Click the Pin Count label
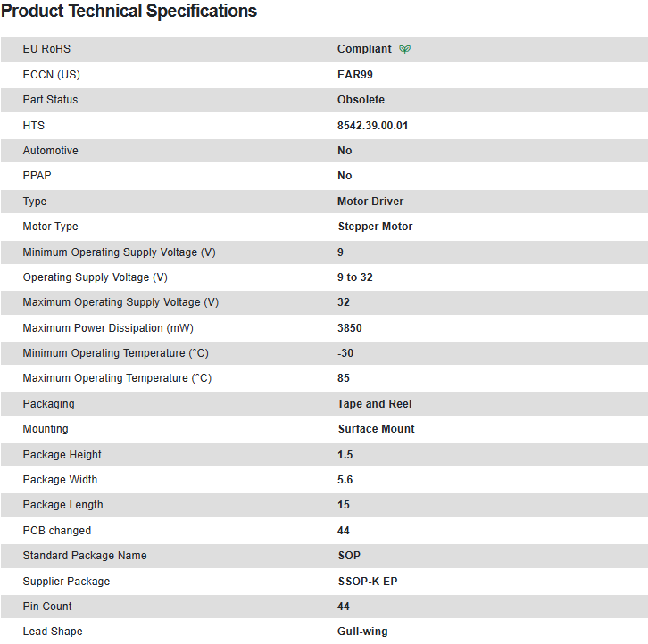 (47, 607)
